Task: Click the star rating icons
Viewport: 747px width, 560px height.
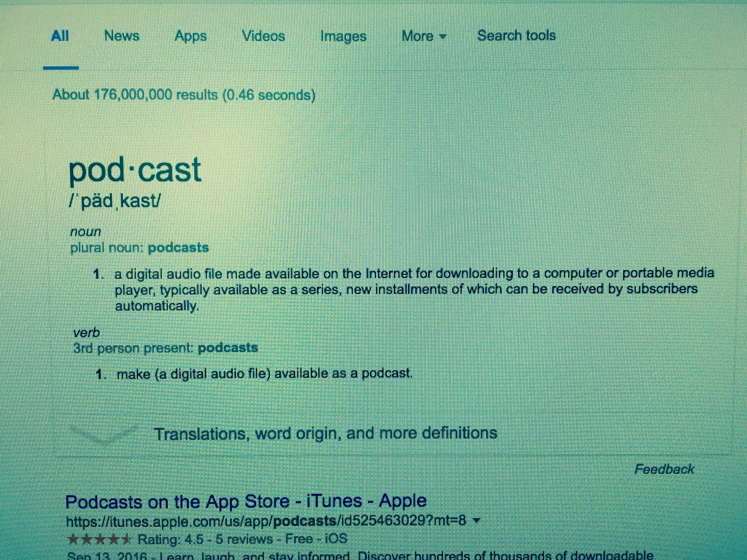Action: pyautogui.click(x=99, y=539)
